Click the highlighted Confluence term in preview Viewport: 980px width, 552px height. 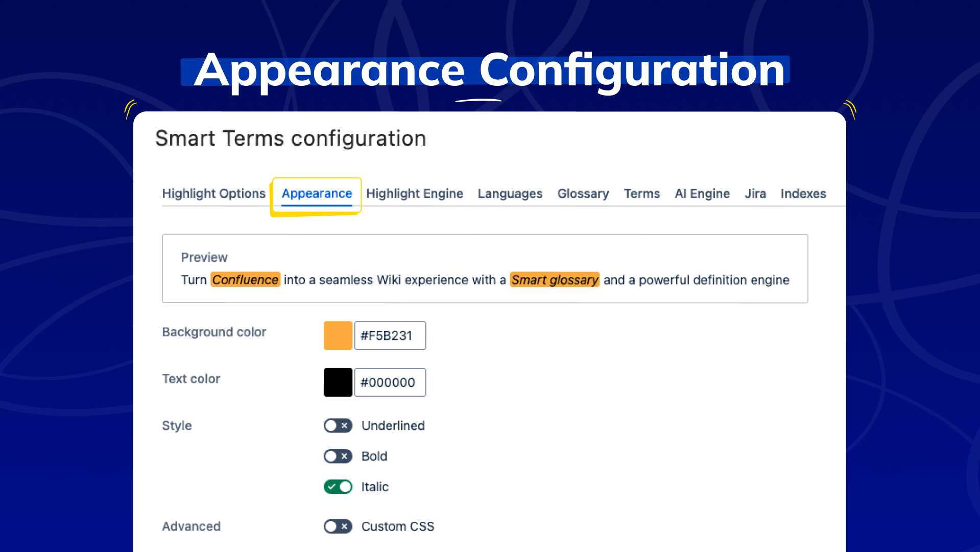[245, 280]
